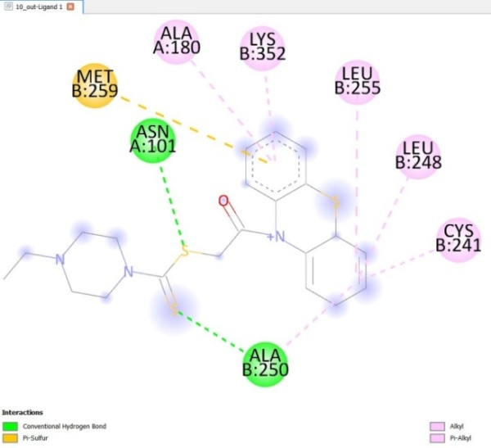Select the positively charged N atom
Image resolution: width=491 pixels, height=448 pixels.
(x=280, y=238)
